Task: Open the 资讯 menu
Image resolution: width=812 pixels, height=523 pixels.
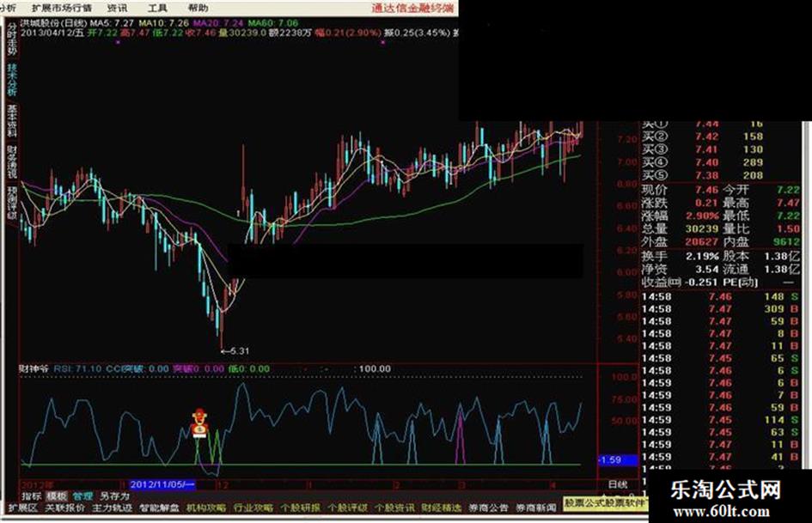Action: click(x=117, y=8)
